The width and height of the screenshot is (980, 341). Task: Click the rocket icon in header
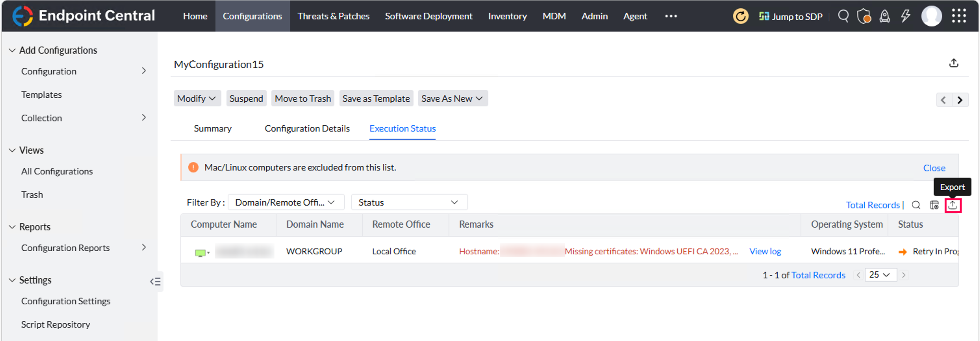[885, 16]
